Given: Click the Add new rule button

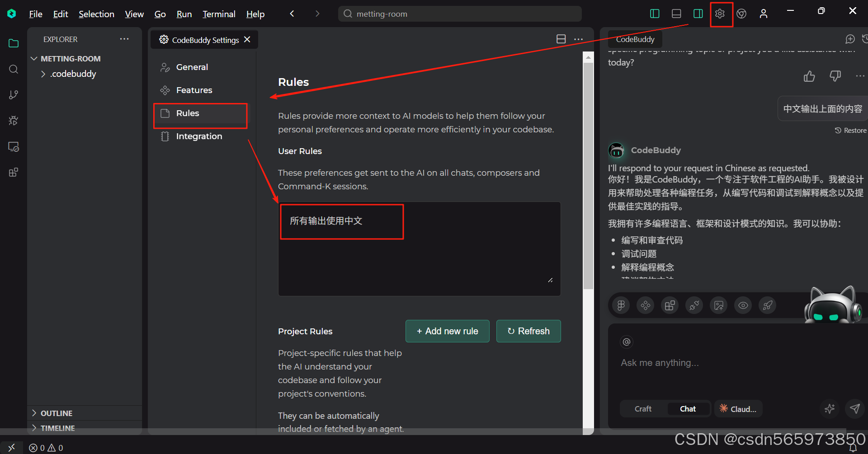Looking at the screenshot, I should (x=447, y=331).
